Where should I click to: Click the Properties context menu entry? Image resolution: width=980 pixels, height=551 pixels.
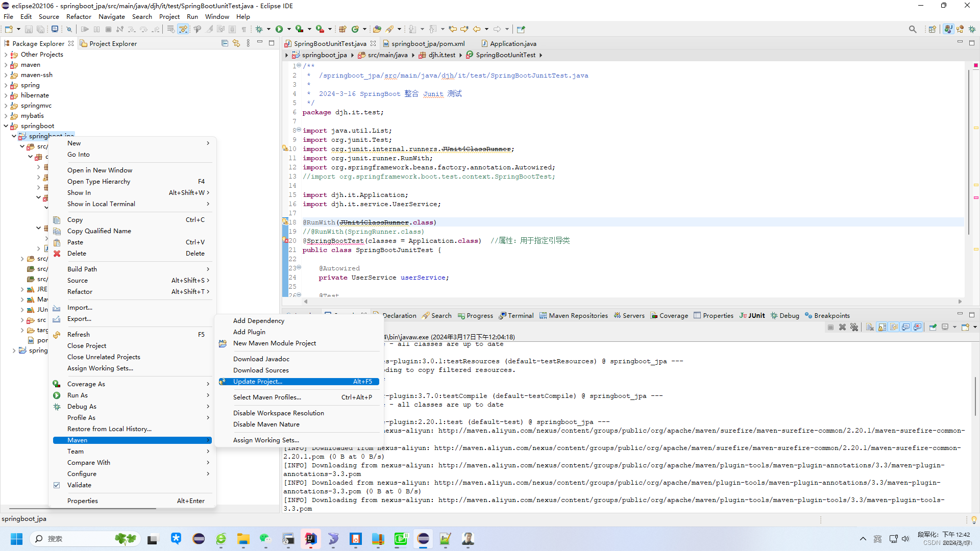[x=83, y=500]
